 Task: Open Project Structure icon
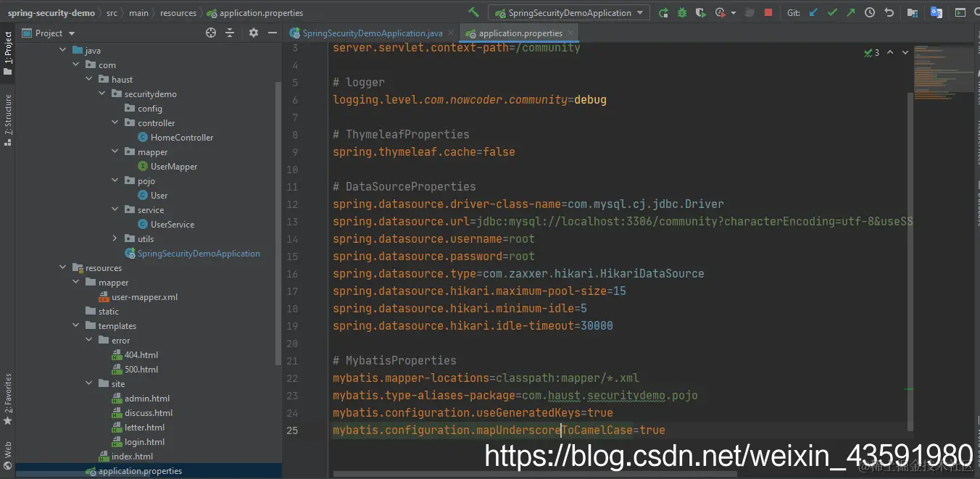pos(913,13)
